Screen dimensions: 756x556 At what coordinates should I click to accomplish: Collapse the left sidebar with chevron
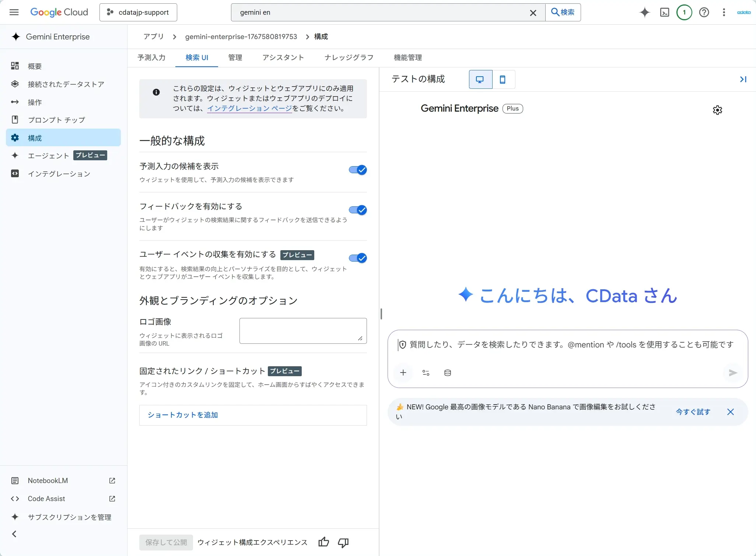tap(14, 534)
